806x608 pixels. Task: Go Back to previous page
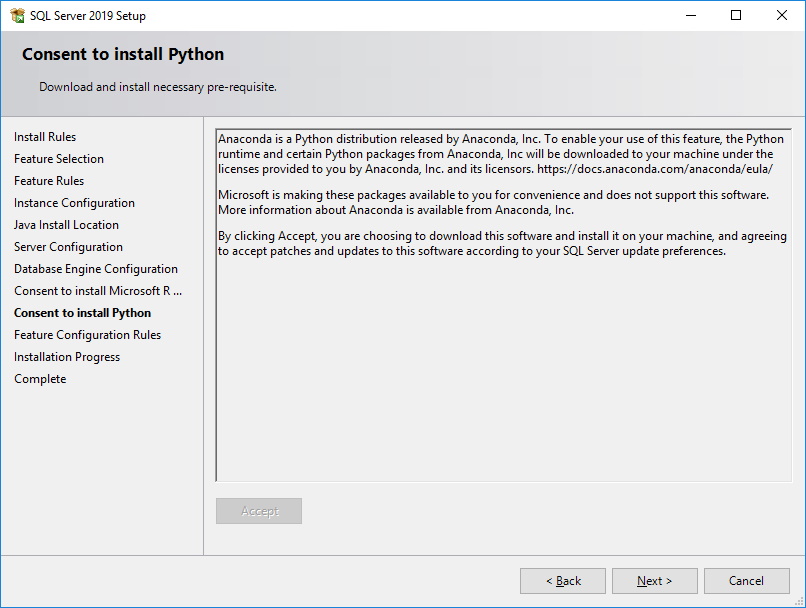[563, 581]
